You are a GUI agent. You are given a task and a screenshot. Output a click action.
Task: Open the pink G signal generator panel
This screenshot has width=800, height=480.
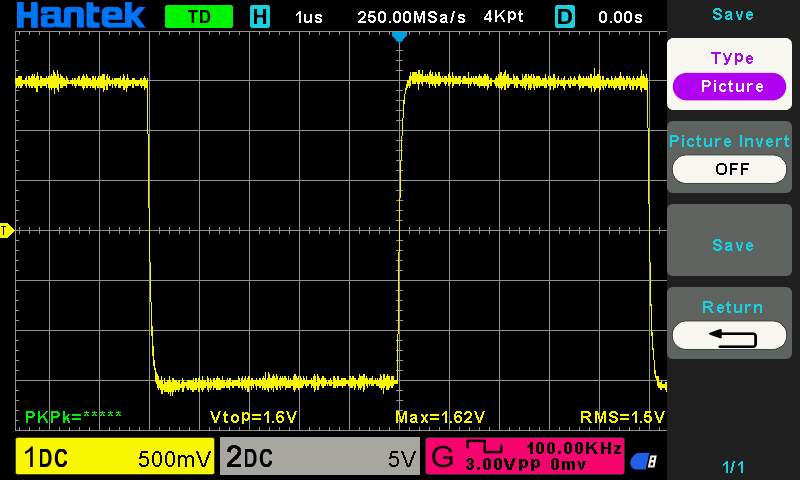click(x=526, y=457)
